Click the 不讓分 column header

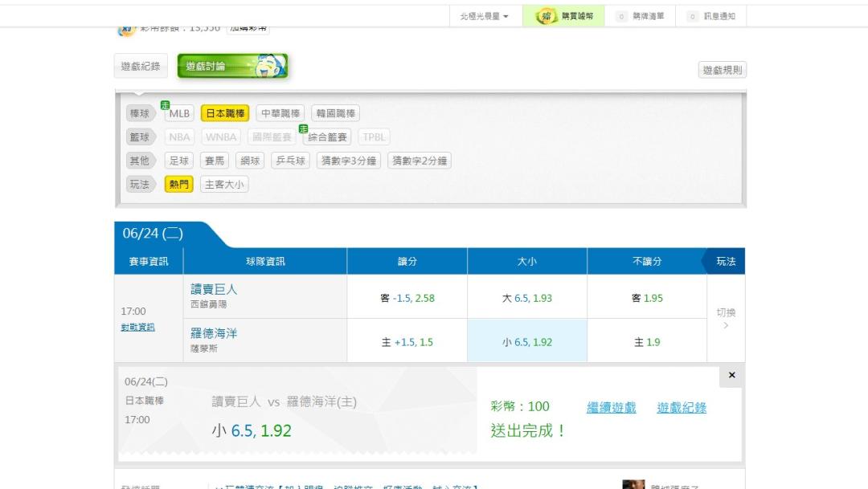pyautogui.click(x=647, y=262)
